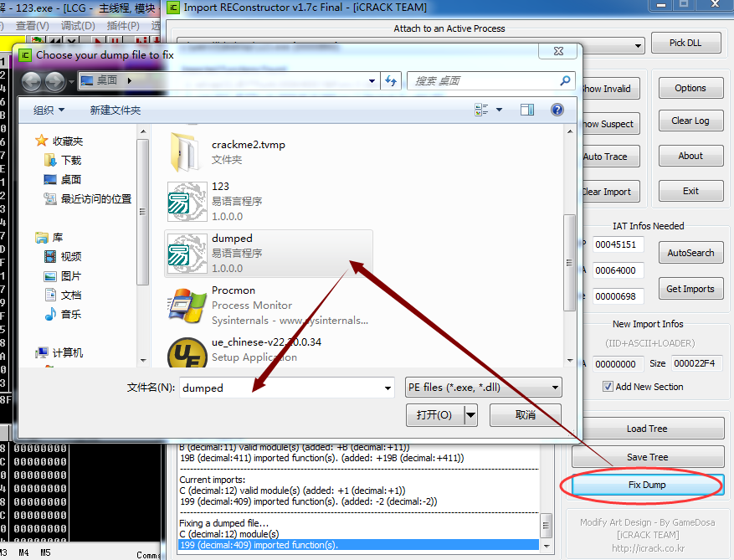Image resolution: width=734 pixels, height=560 pixels.
Task: Click the Show Suspect button
Action: [x=610, y=124]
